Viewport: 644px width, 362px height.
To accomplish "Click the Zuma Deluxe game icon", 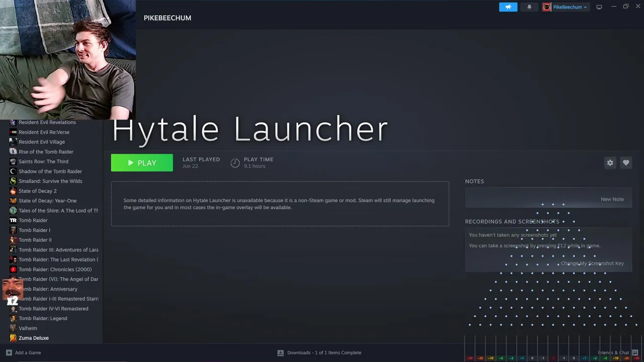I will click(13, 338).
